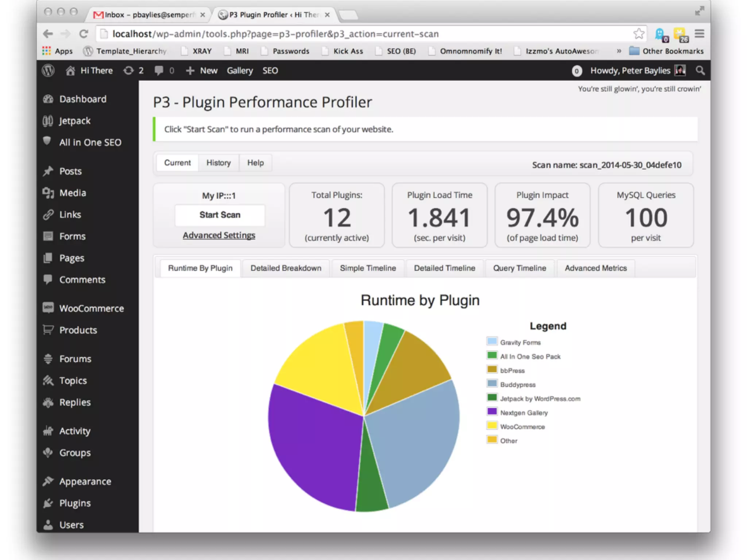
Task: Open the Passwords bookmark folder
Action: pos(285,51)
